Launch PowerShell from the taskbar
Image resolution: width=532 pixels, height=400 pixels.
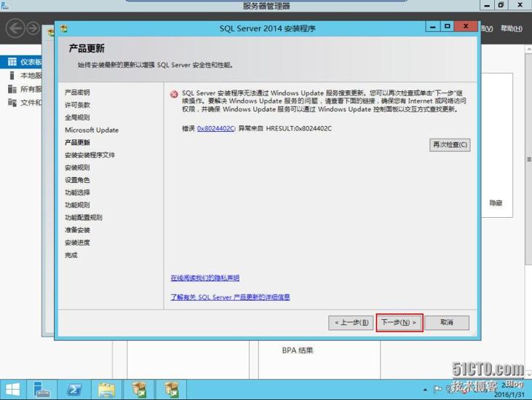(75, 388)
